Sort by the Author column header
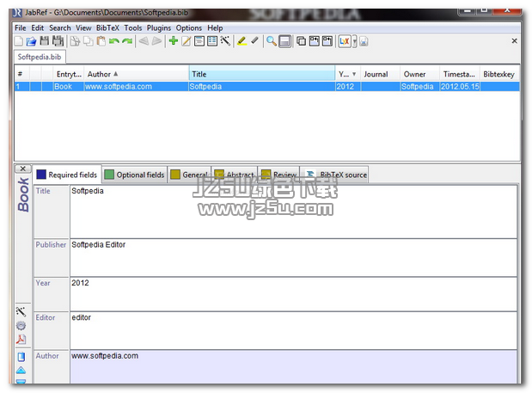The image size is (532, 393). coord(136,74)
